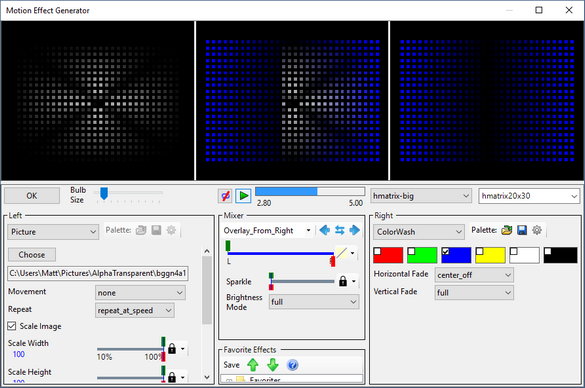Click the red color swatch
Screen dimensions: 585x388
point(388,255)
